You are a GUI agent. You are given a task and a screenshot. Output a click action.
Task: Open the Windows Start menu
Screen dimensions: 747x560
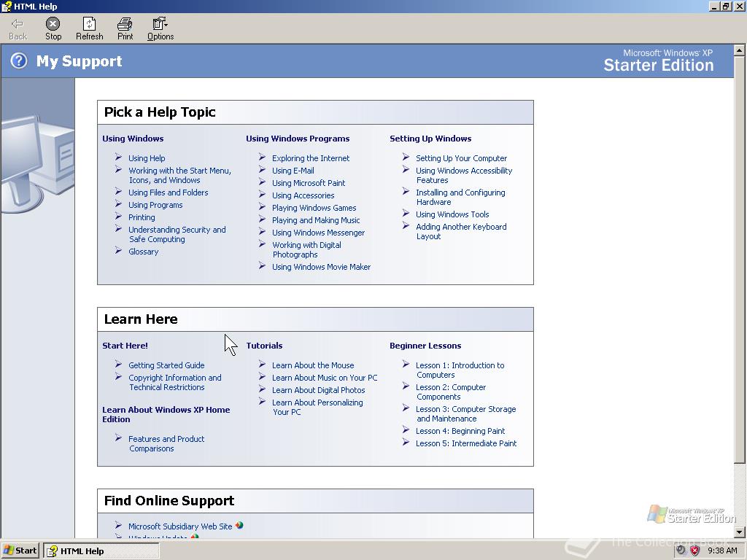(x=20, y=551)
